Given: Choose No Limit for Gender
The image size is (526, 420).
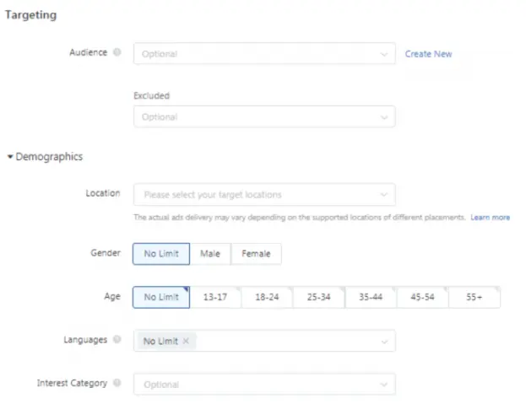Looking at the screenshot, I should tap(160, 254).
